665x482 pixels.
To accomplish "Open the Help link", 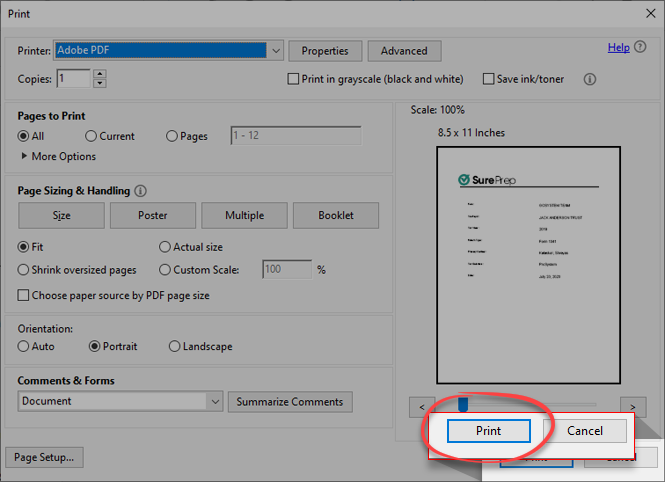I will [x=618, y=48].
